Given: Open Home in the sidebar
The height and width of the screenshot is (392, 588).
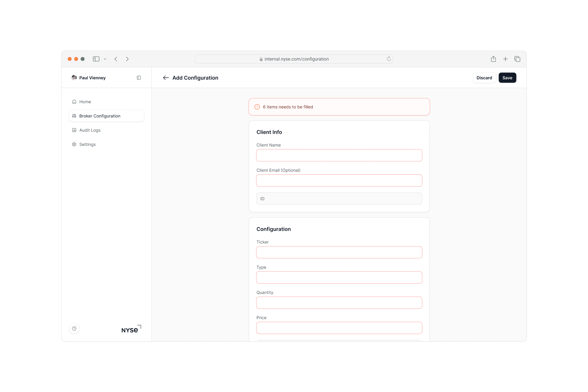Looking at the screenshot, I should pyautogui.click(x=107, y=102).
